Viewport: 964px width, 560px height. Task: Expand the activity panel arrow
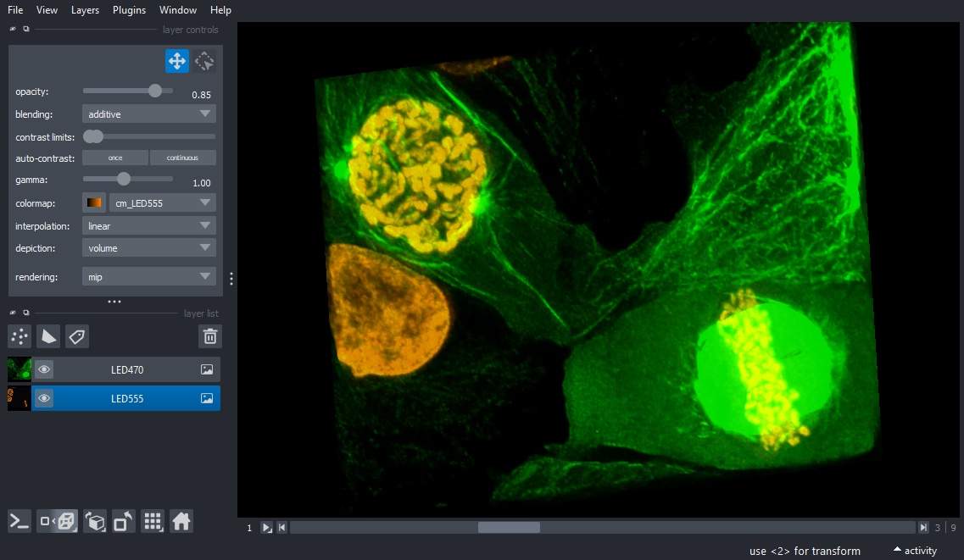[897, 550]
